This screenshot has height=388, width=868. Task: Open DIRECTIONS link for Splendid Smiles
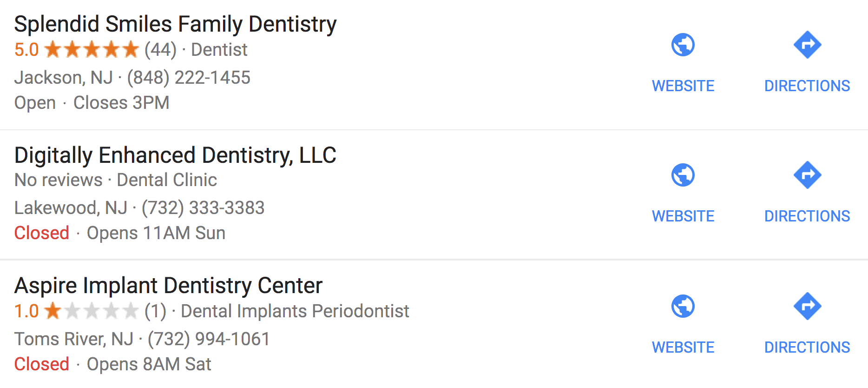(807, 86)
